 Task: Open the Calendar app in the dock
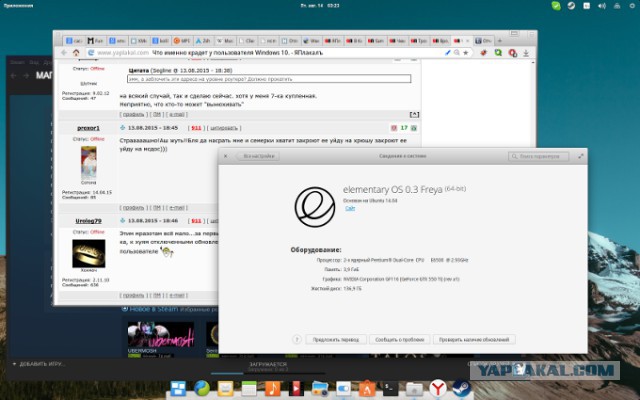[x=249, y=389]
